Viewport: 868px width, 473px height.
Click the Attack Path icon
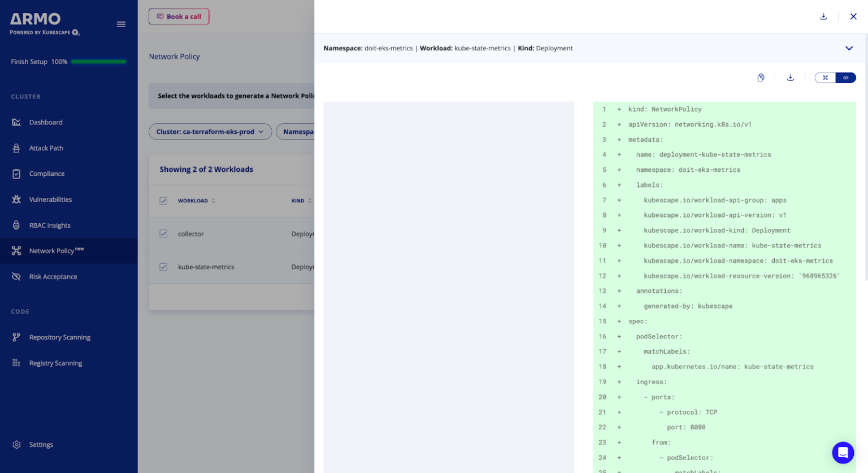point(16,148)
